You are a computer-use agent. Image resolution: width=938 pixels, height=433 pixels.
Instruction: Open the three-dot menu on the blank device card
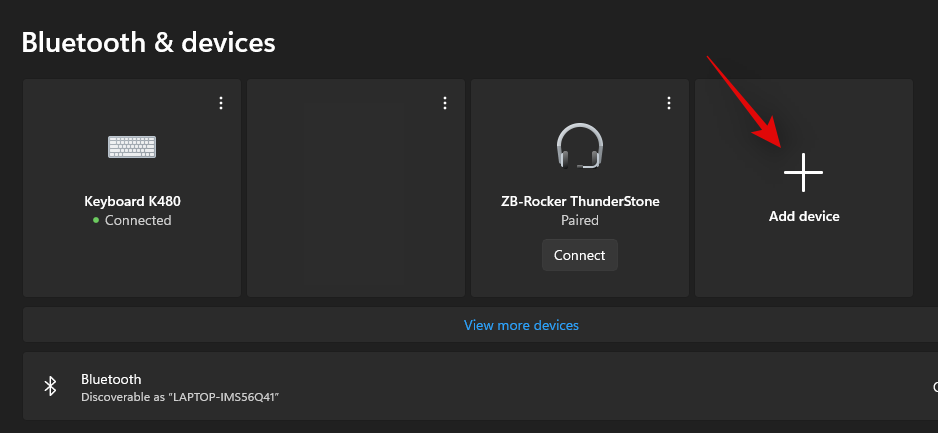[x=445, y=103]
